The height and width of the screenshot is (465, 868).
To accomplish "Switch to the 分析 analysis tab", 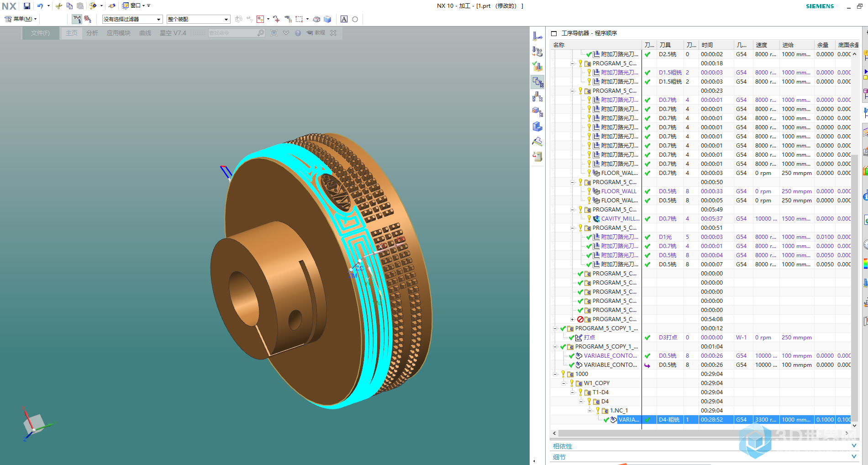I will tap(92, 33).
